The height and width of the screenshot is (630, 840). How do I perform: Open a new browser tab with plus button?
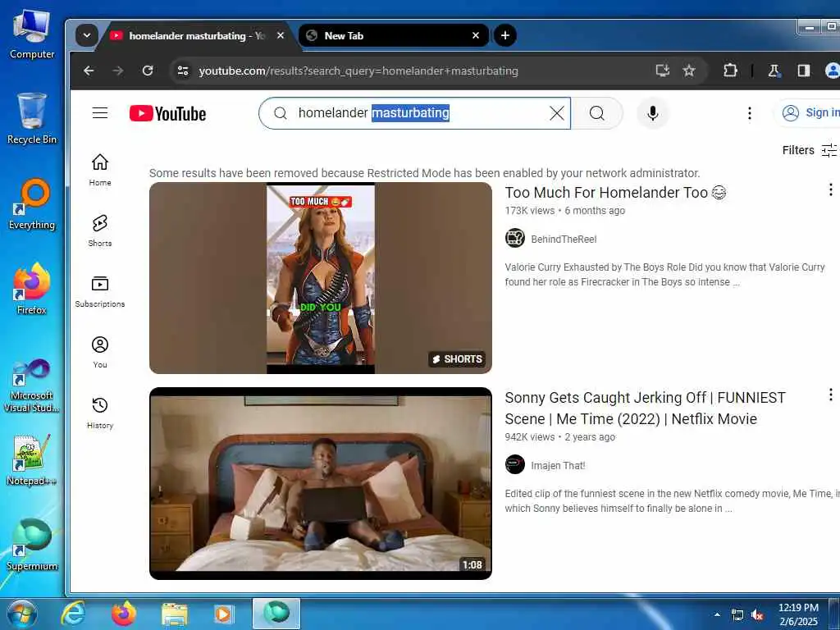click(504, 36)
